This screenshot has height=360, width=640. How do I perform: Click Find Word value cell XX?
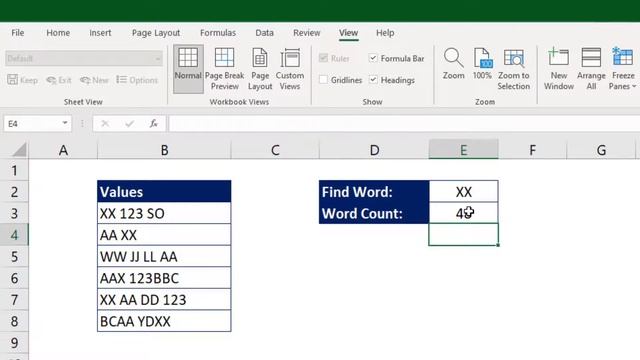pos(464,191)
